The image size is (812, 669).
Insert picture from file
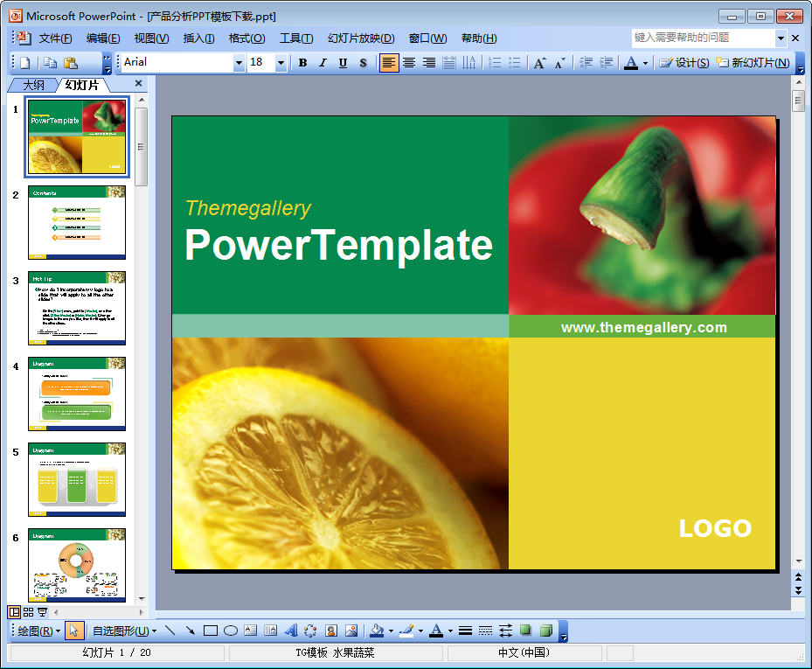351,631
